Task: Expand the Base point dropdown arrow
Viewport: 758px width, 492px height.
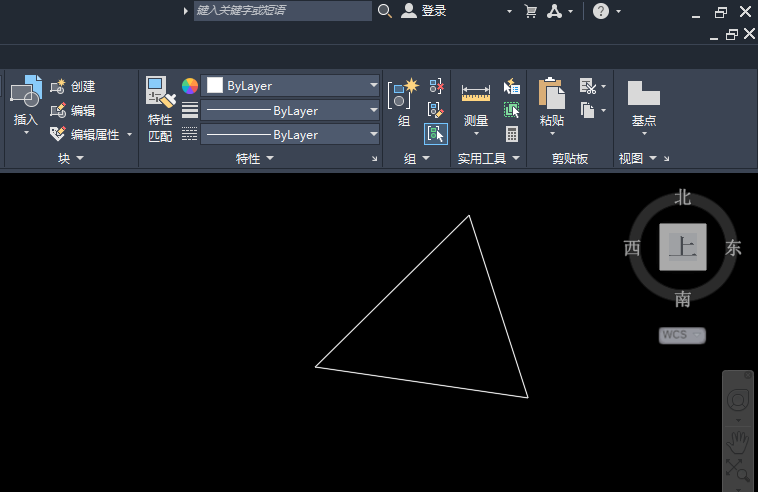Action: [x=644, y=133]
